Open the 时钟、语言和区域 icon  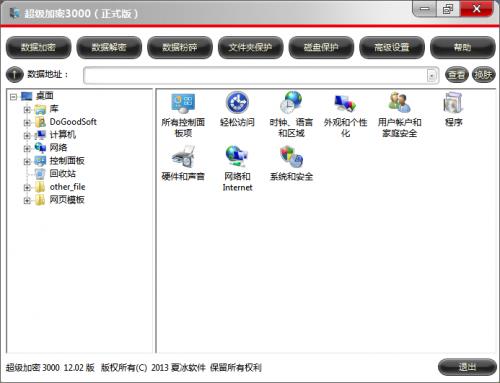point(291,103)
